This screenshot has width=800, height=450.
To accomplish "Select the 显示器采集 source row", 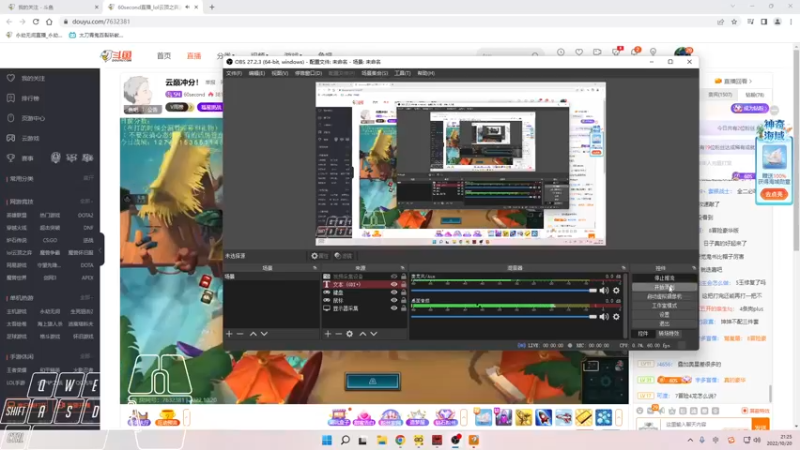I will coord(363,309).
